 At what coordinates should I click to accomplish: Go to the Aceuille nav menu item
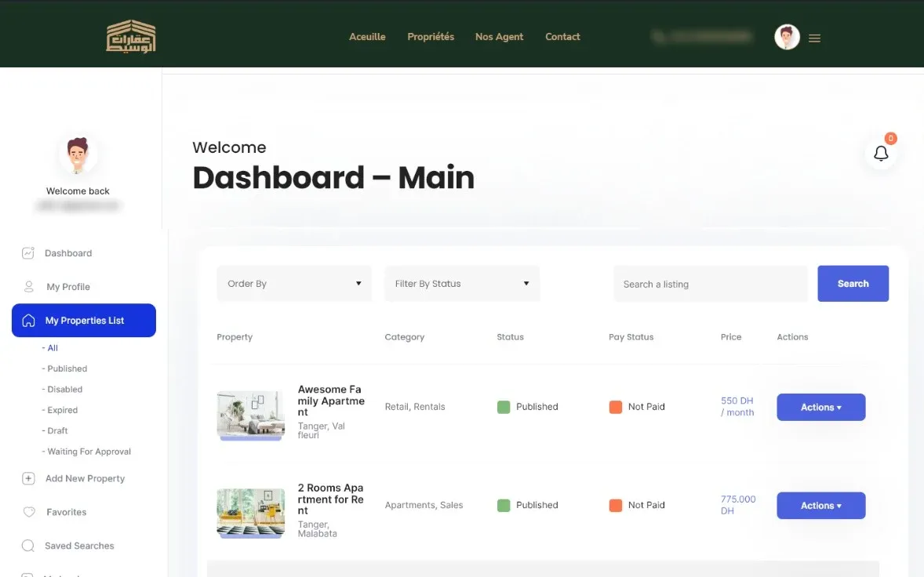pyautogui.click(x=367, y=37)
